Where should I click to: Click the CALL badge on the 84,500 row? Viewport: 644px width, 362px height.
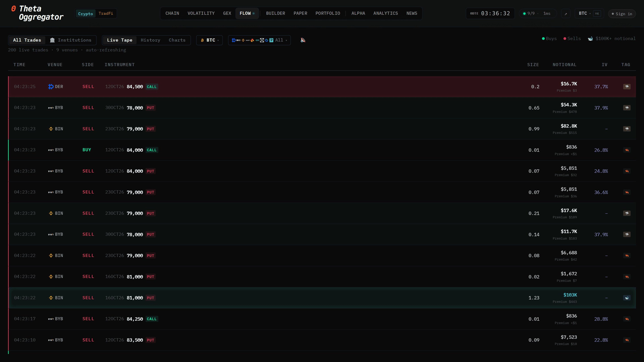(152, 87)
